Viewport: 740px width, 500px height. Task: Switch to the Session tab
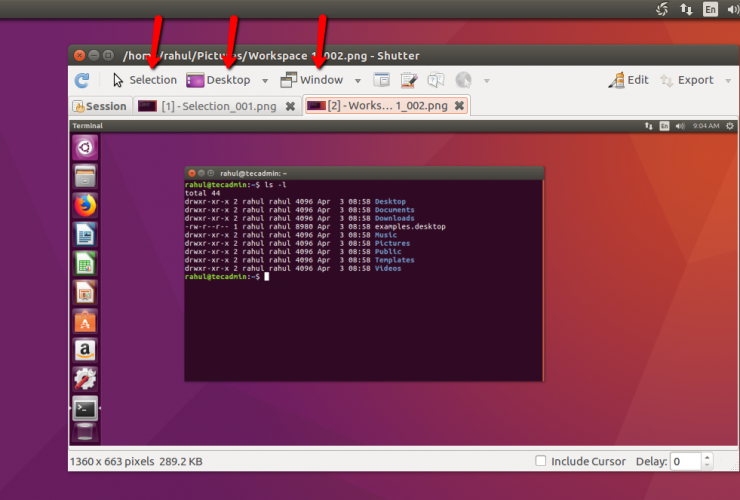[100, 106]
